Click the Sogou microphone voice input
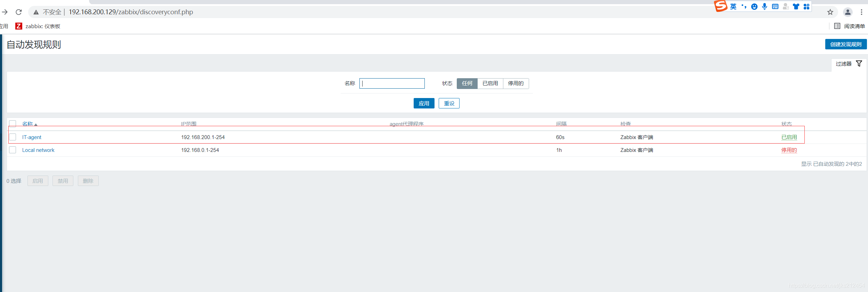868x292 pixels. 764,7
